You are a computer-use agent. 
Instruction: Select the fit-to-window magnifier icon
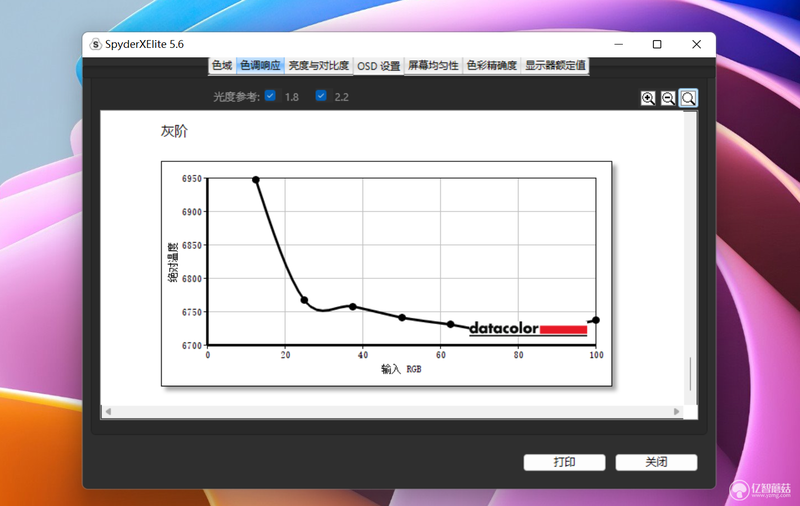point(688,98)
